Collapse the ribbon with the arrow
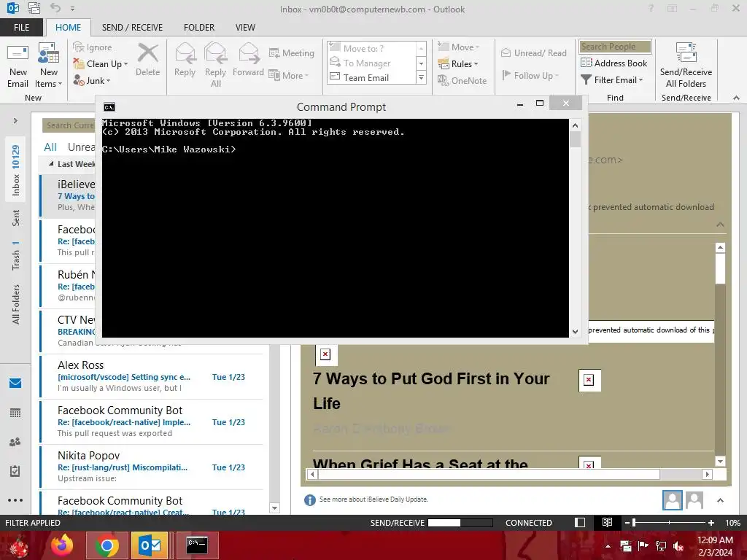The width and height of the screenshot is (747, 560). click(x=736, y=98)
